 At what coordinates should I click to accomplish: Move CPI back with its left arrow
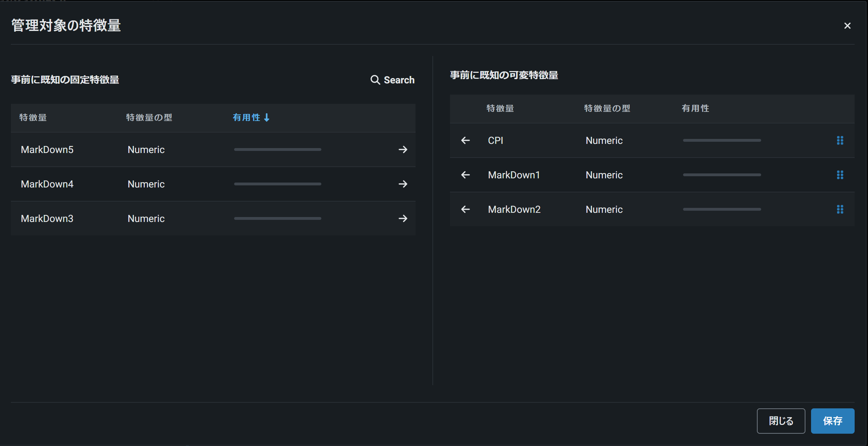coord(465,140)
